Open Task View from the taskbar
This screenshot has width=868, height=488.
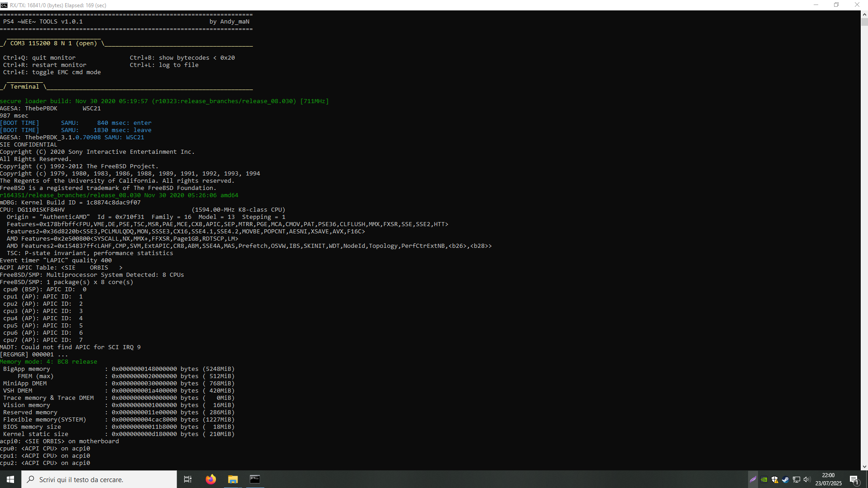click(187, 479)
